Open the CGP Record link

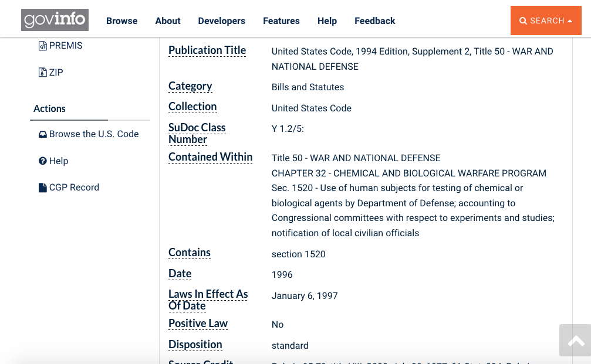coord(74,188)
